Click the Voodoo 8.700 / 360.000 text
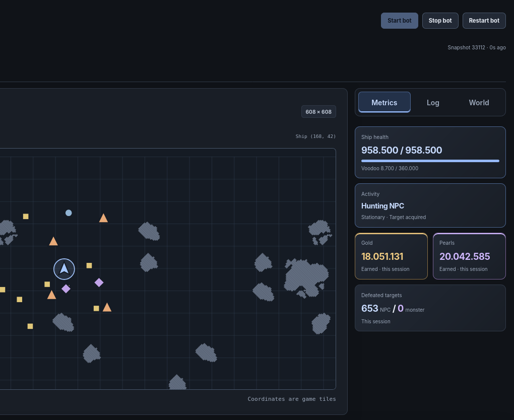514x420 pixels. [x=390, y=168]
